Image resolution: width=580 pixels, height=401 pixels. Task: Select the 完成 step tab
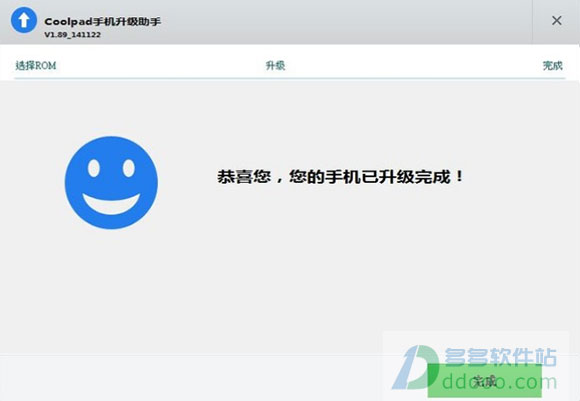pyautogui.click(x=552, y=66)
